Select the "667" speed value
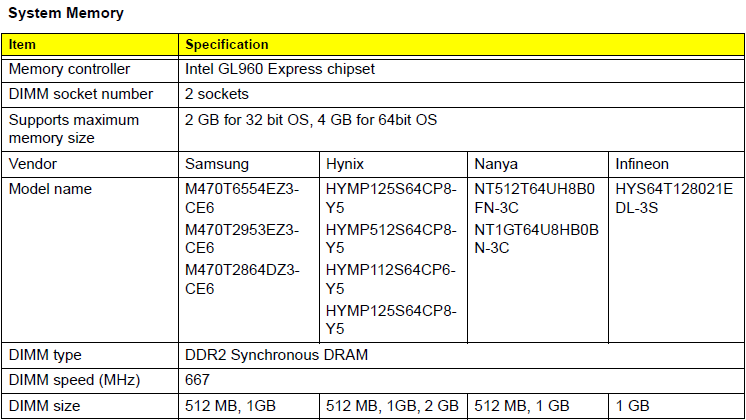Screen dimensions: 746x420 tap(197, 380)
